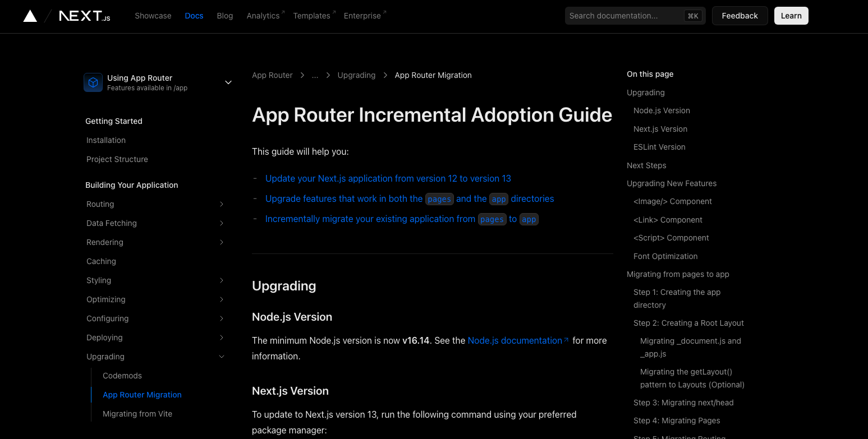Jump to Step 2: Creating a Root Layout
Image resolution: width=868 pixels, height=439 pixels.
[x=688, y=323]
